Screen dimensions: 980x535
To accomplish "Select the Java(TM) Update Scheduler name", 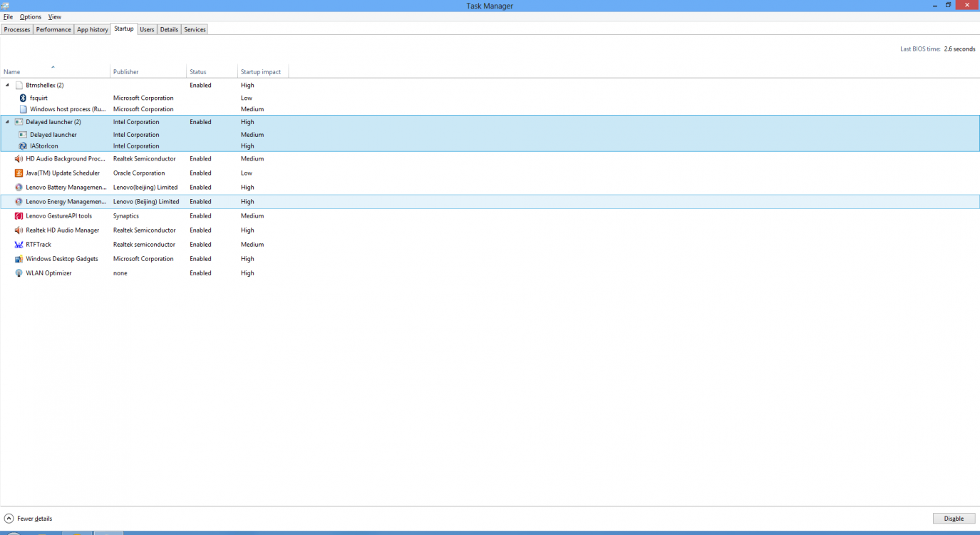I will pos(63,173).
